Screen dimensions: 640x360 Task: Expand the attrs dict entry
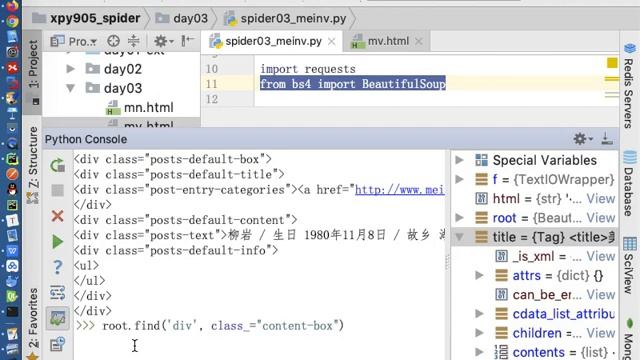coord(480,276)
